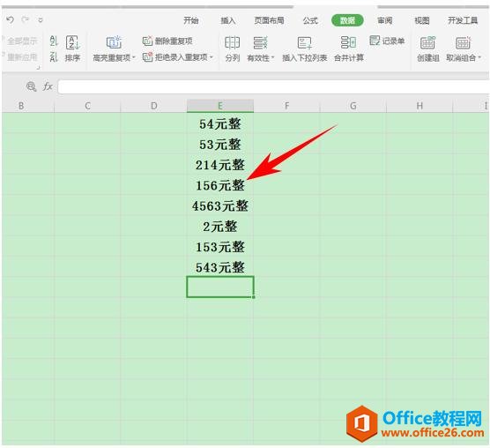Click the fx insert function icon
The width and height of the screenshot is (490, 448).
[x=48, y=86]
